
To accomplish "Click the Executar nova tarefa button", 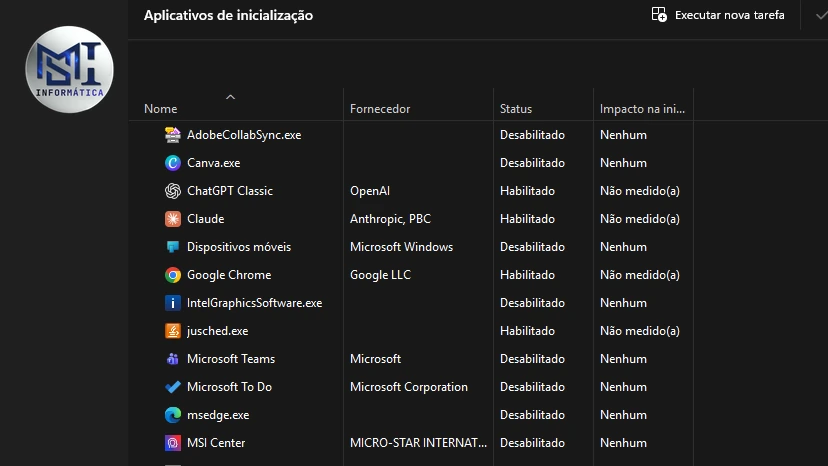I will point(718,15).
